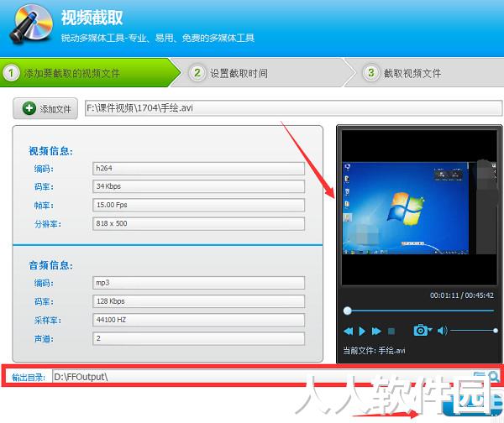Viewport: 504px width, 423px height.
Task: Fast forward the video preview
Action: [376, 332]
